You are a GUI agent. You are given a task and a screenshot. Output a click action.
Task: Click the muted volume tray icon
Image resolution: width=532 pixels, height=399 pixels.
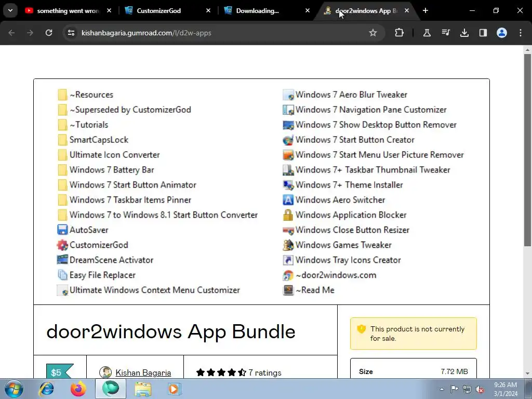point(480,389)
